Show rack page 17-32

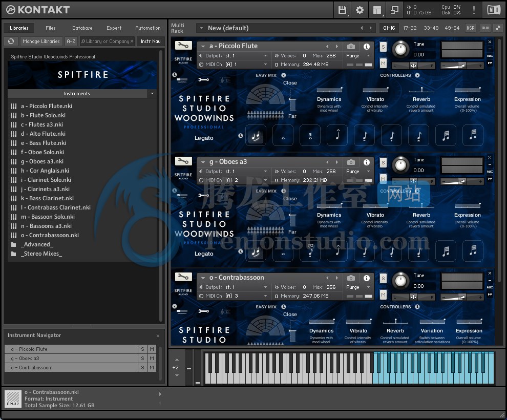tap(410, 28)
